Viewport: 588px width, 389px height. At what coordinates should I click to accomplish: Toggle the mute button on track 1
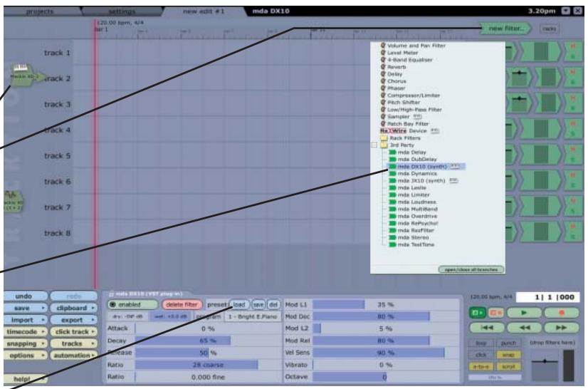[572, 46]
